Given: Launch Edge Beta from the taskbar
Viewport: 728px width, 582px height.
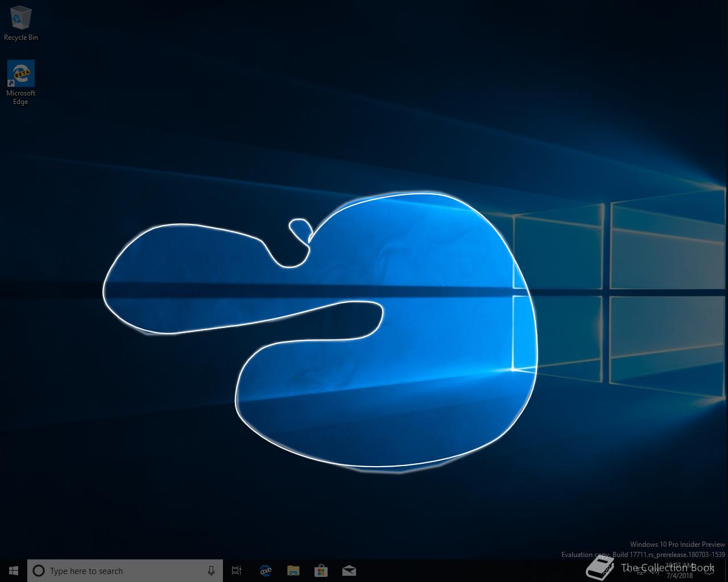Looking at the screenshot, I should point(265,571).
